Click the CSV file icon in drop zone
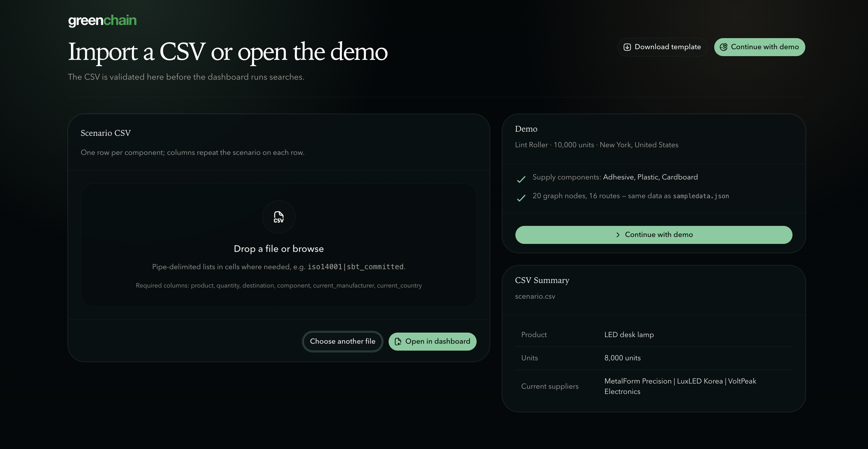This screenshot has width=868, height=449. click(x=278, y=217)
